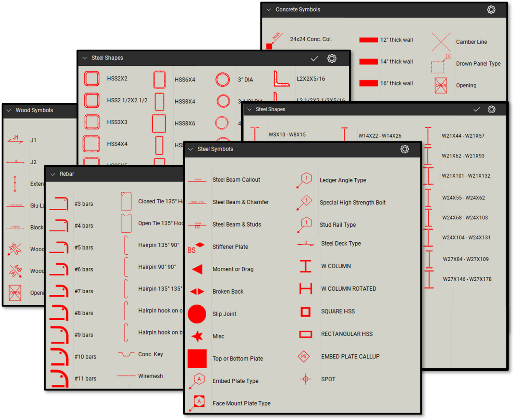Choose W21X44 - W21X57 beam entry
The image size is (514, 420).
(463, 136)
